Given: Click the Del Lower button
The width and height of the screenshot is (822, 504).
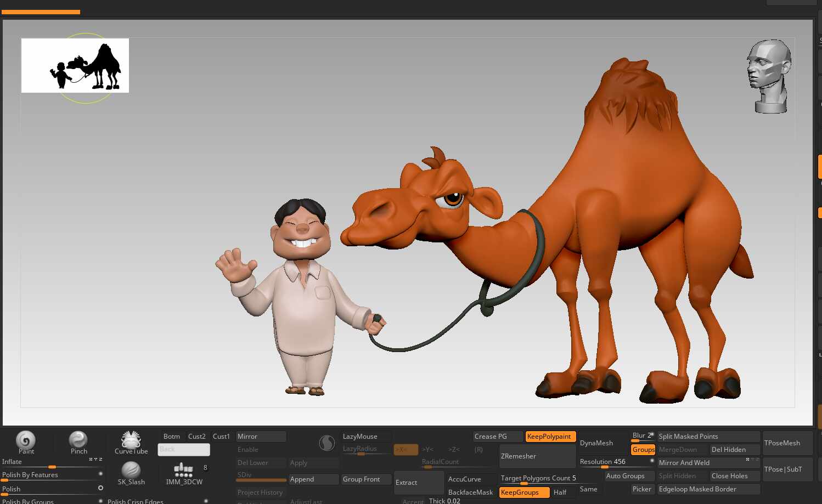Looking at the screenshot, I should coord(261,463).
